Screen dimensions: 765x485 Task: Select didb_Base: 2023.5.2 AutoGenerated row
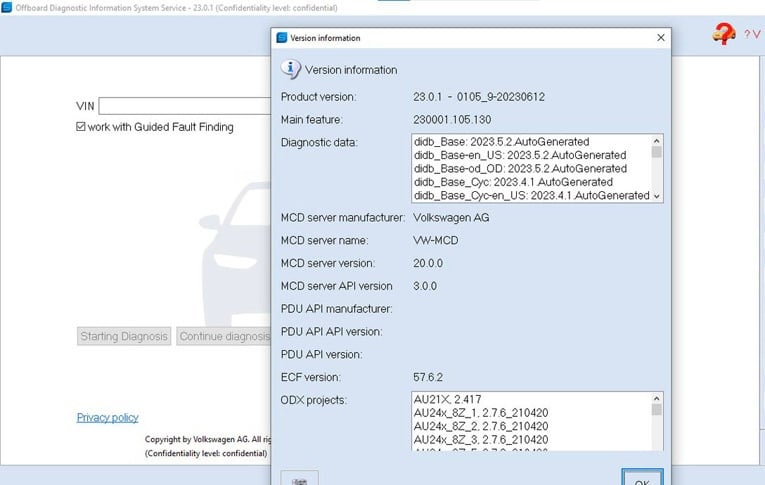click(502, 141)
